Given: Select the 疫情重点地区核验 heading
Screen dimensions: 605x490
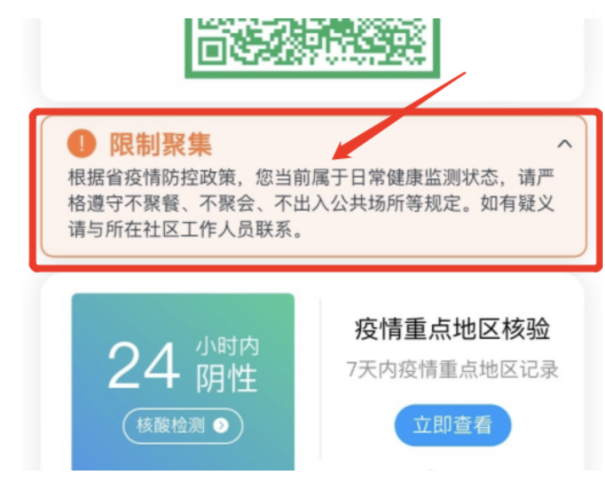Looking at the screenshot, I should pos(452,329).
